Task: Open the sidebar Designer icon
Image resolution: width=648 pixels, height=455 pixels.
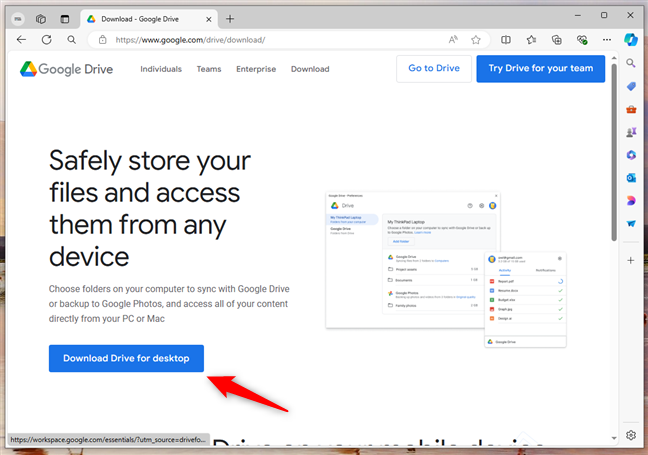Action: [631, 201]
